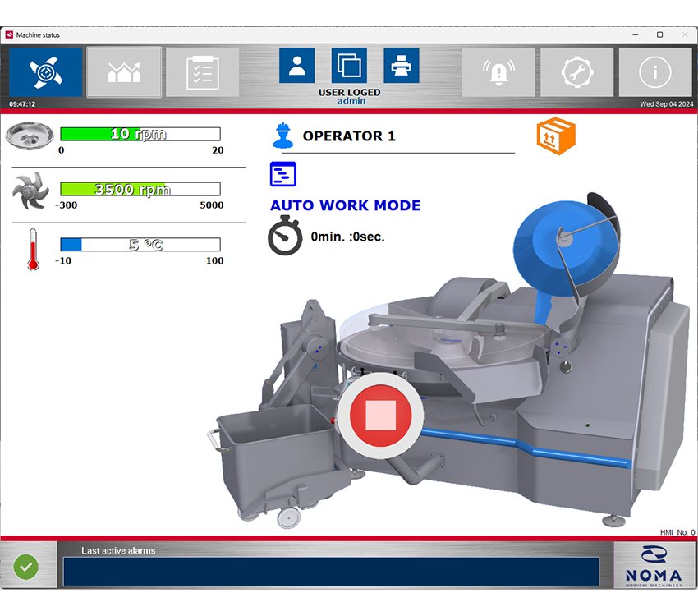Open the service settings gear page

point(576,72)
